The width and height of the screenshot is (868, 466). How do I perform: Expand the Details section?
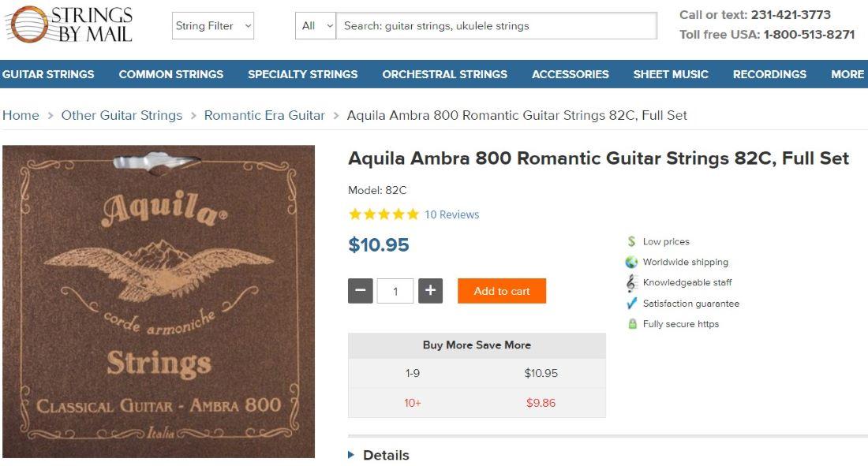click(x=379, y=455)
